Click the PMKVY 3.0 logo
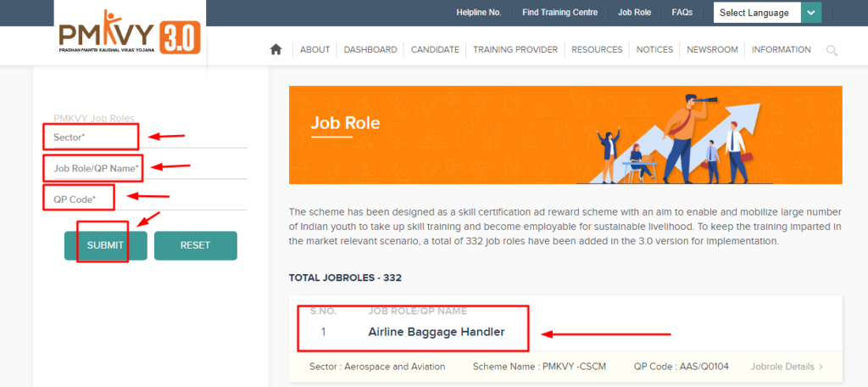 point(130,31)
